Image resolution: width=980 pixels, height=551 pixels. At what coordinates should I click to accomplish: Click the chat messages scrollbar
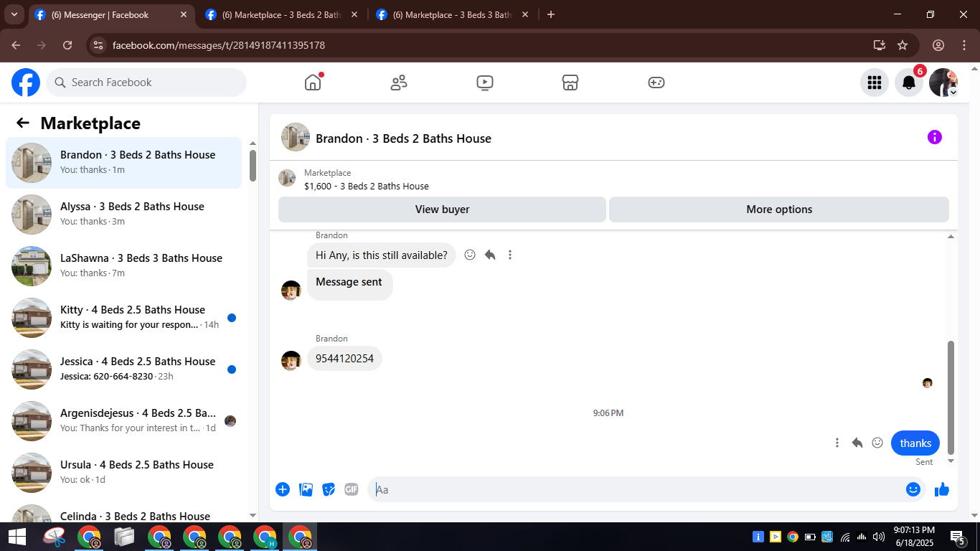pos(951,397)
